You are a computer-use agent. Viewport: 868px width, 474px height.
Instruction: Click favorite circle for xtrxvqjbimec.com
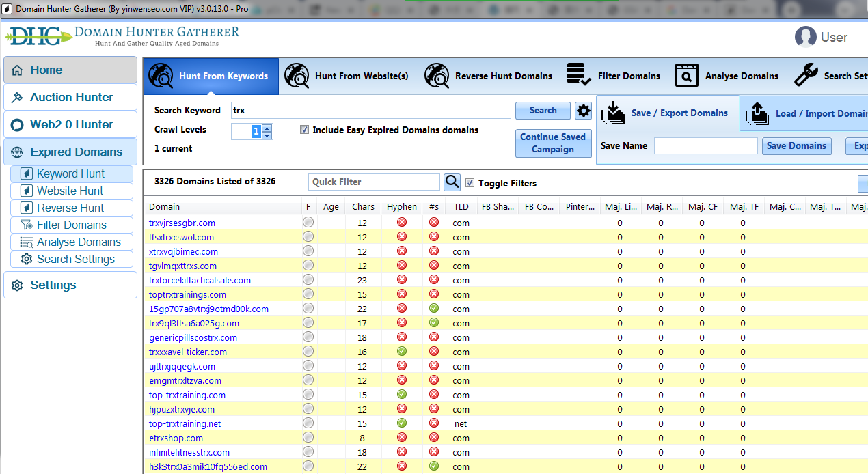308,251
